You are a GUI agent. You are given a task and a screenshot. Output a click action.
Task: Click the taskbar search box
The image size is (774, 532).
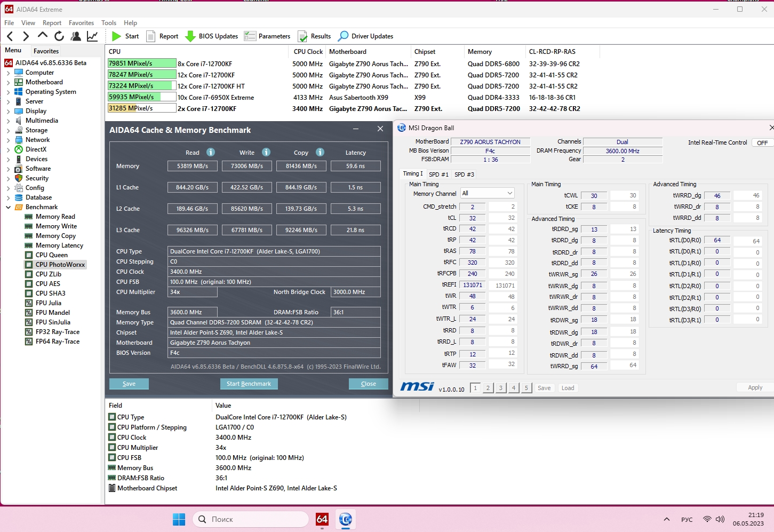point(251,519)
